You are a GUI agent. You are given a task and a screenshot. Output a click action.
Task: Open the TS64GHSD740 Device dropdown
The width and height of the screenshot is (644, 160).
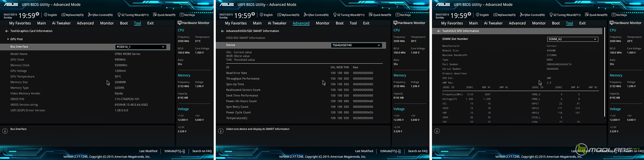[x=356, y=45]
